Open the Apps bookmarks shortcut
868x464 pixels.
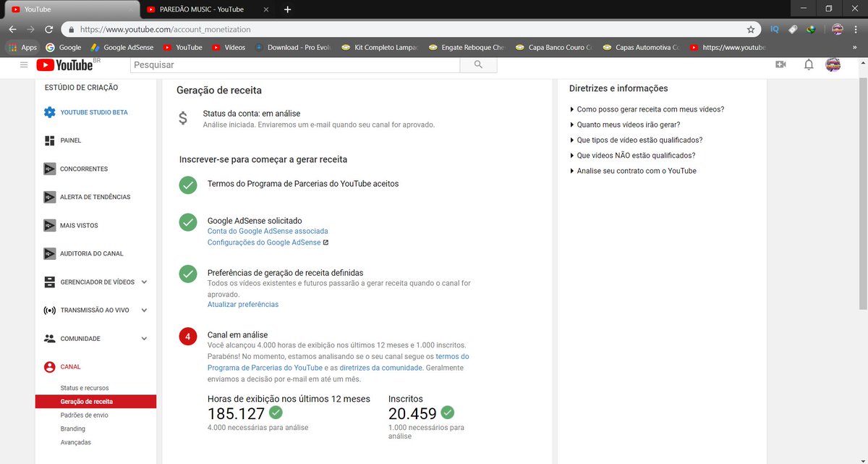click(x=22, y=47)
